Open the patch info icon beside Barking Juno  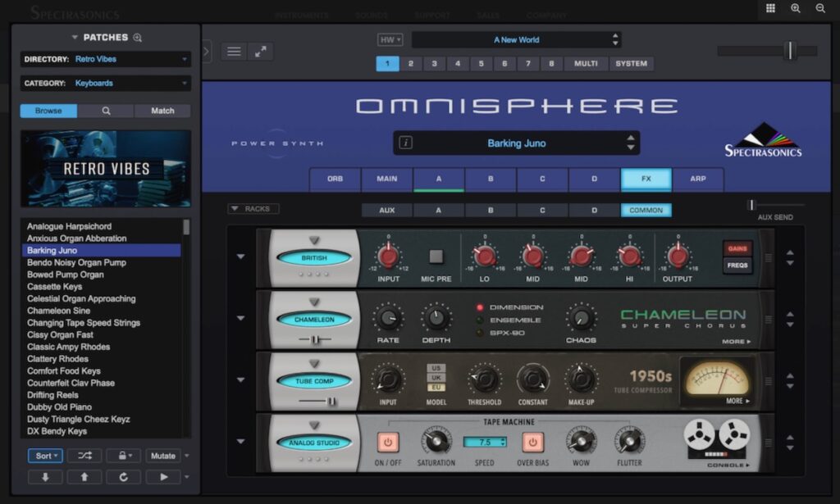pos(405,143)
